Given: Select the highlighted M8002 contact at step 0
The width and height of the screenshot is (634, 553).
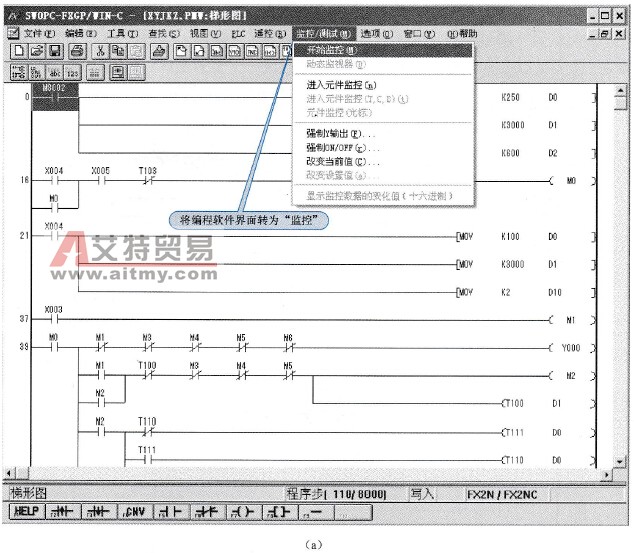Looking at the screenshot, I should [55, 97].
